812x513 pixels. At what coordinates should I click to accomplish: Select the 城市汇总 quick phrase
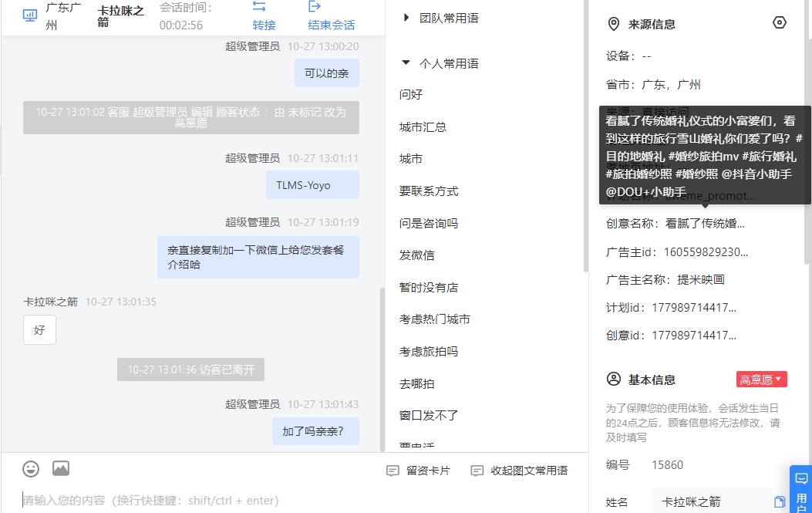pos(423,127)
